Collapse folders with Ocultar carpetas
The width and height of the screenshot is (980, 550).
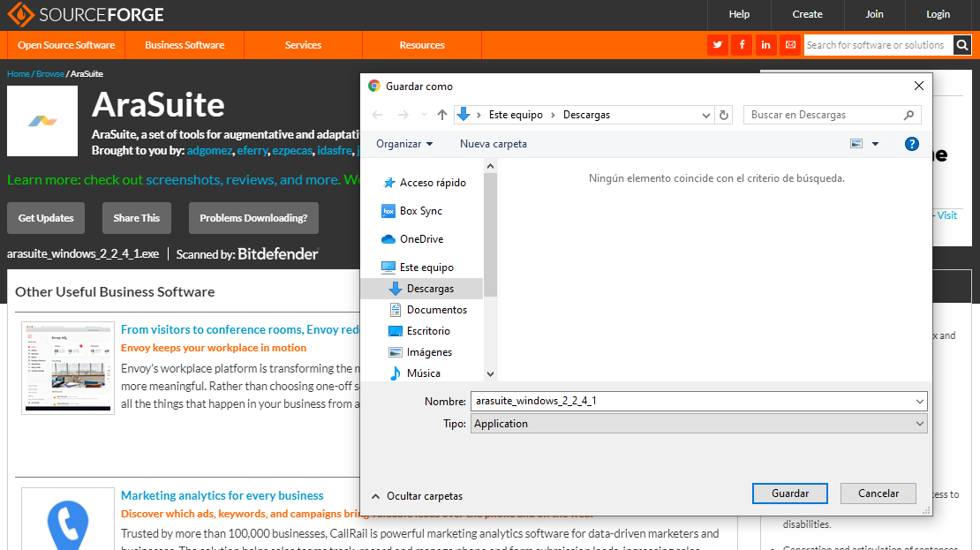tap(417, 496)
